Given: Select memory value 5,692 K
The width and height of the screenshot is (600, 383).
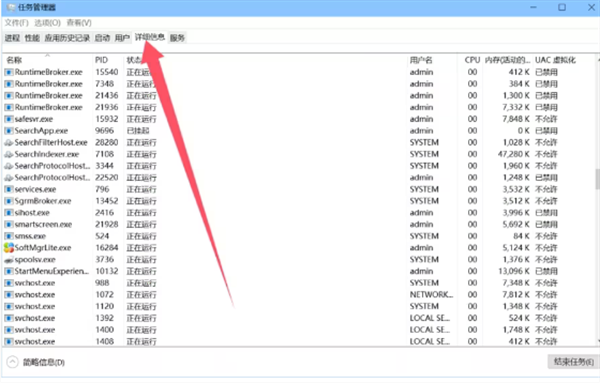Looking at the screenshot, I should click(x=516, y=225).
